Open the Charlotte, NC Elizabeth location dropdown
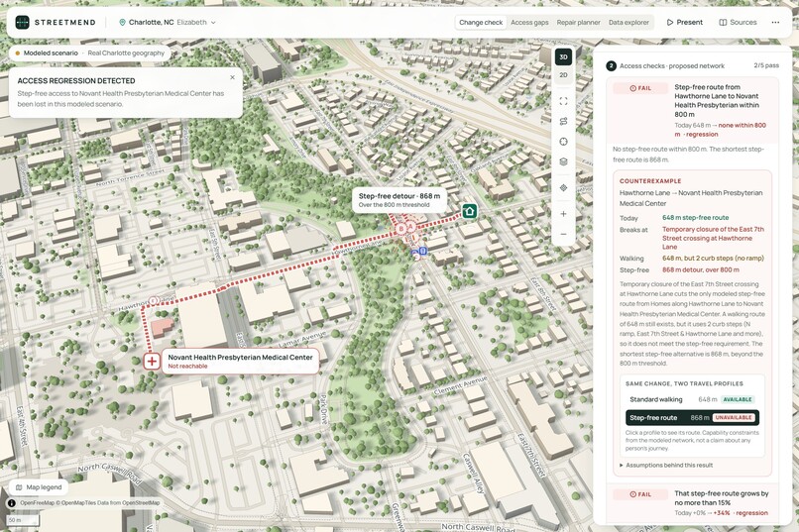Image resolution: width=799 pixels, height=532 pixels. pyautogui.click(x=168, y=23)
